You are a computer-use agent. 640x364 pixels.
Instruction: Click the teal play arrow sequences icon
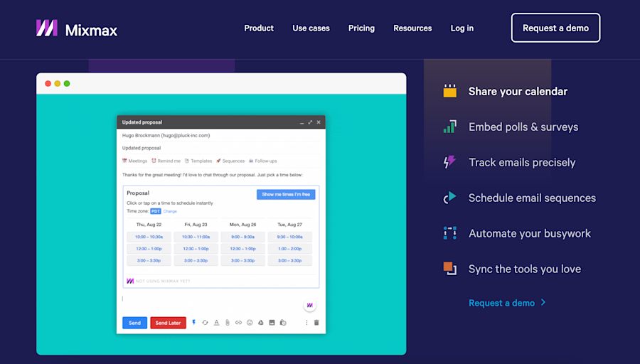point(450,198)
